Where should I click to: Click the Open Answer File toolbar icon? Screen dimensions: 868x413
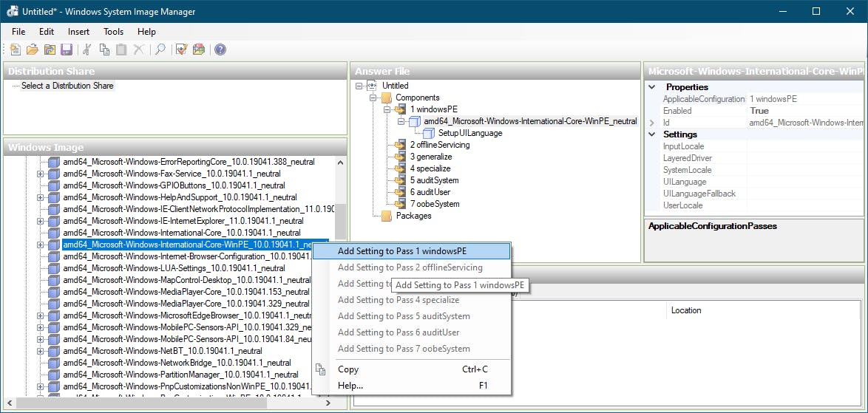point(33,50)
